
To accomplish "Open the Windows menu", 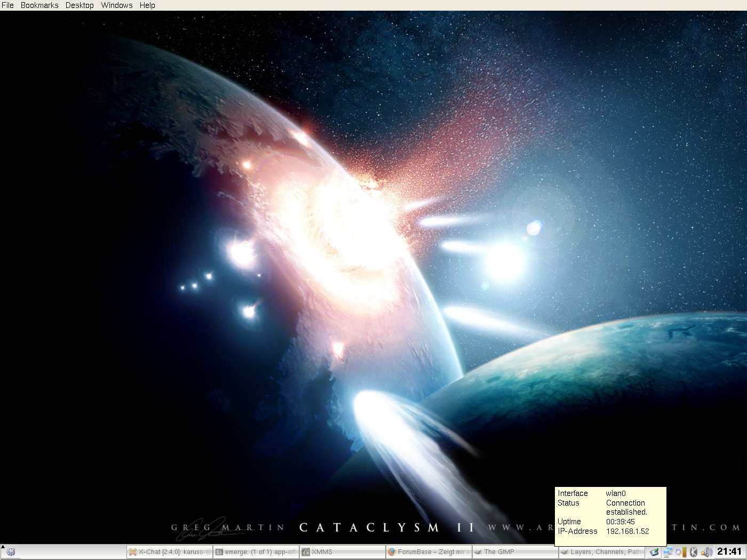I will point(117,5).
